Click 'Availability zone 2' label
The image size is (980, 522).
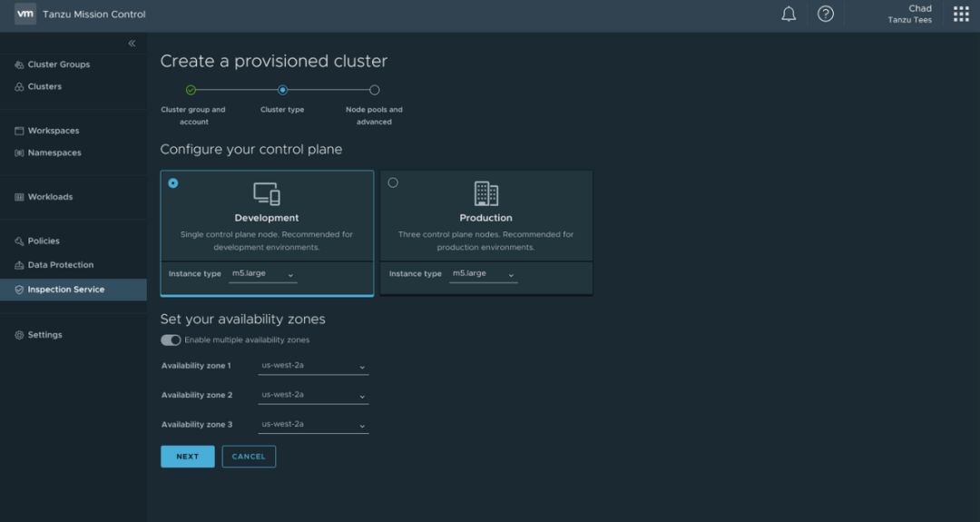click(x=197, y=395)
